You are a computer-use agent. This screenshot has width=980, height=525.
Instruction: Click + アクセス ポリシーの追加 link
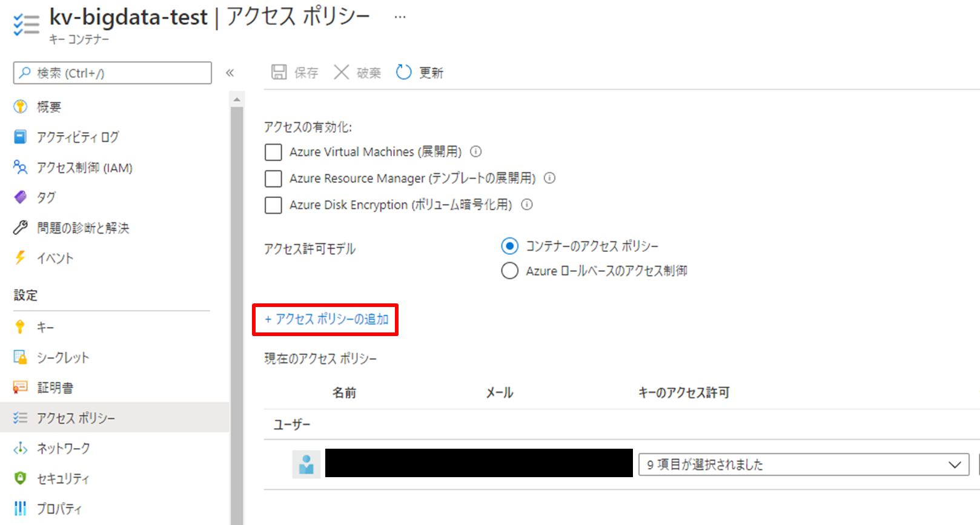click(326, 319)
